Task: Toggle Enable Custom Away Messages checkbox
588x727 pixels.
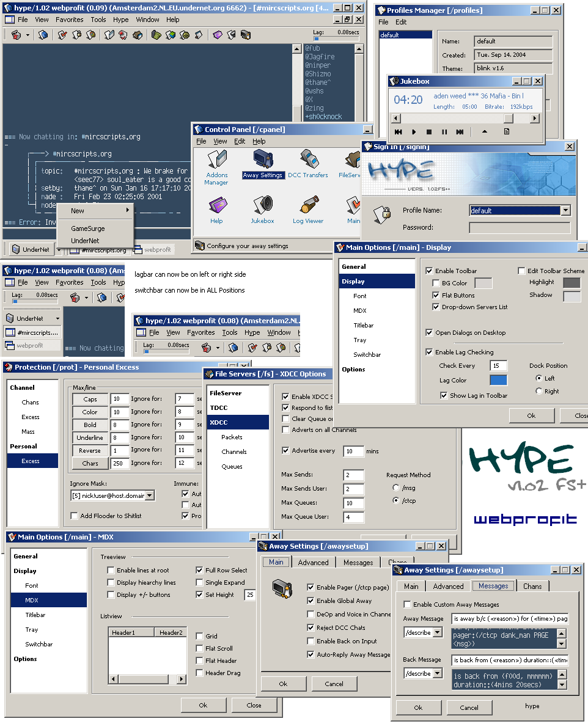Action: (x=407, y=604)
